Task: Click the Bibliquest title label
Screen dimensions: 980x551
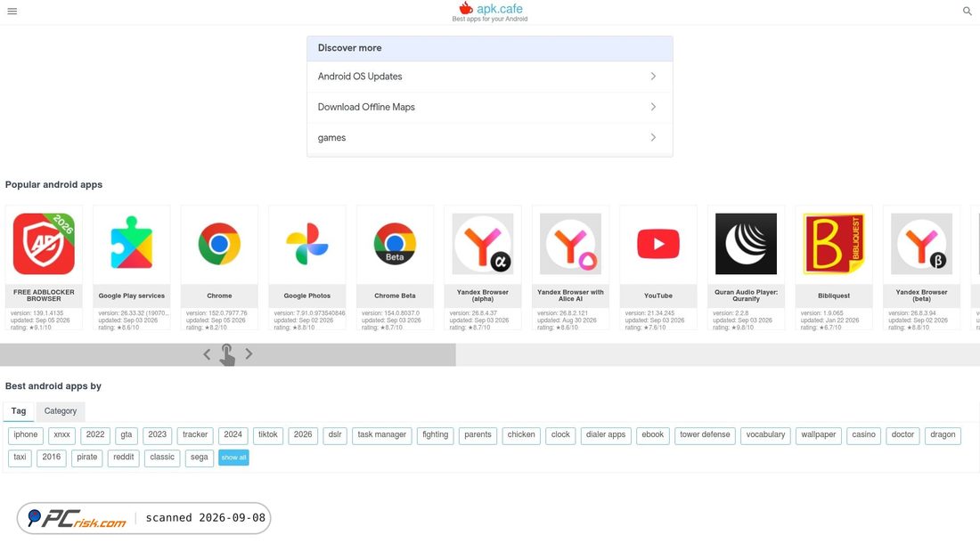Action: 834,296
